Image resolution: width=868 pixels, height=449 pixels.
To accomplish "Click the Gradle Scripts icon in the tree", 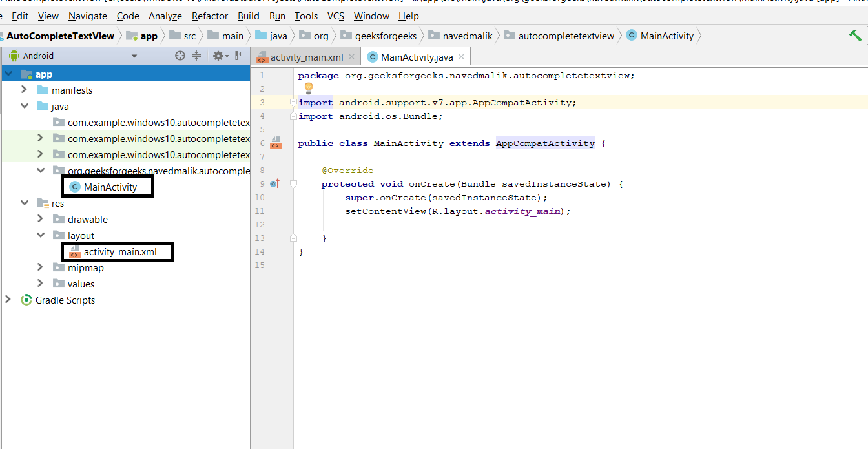I will pyautogui.click(x=26, y=300).
